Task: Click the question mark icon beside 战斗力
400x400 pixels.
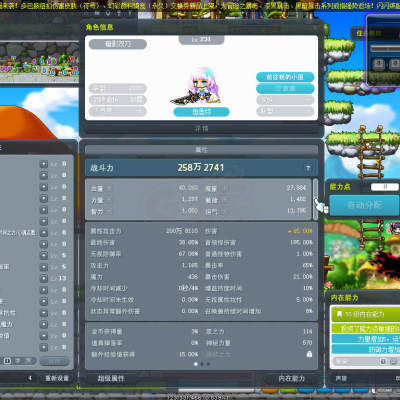Action: pyautogui.click(x=308, y=168)
